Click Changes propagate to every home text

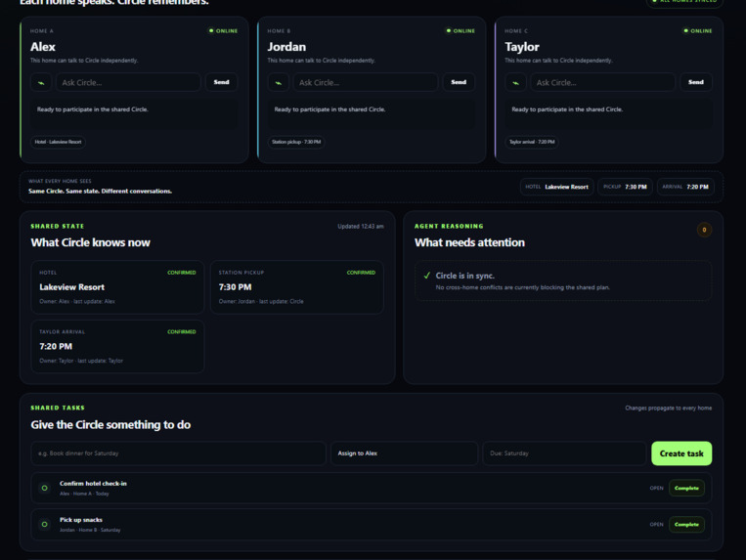pos(669,408)
